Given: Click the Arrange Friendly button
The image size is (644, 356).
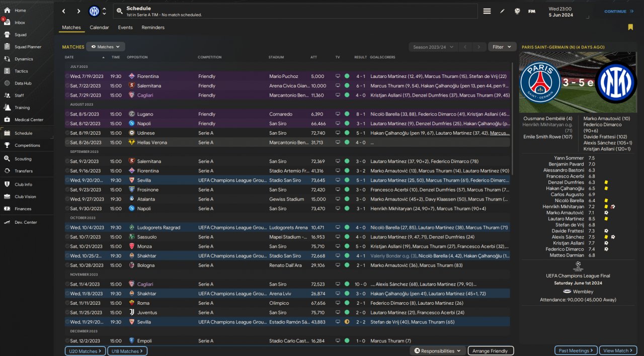Looking at the screenshot, I should [x=491, y=351].
